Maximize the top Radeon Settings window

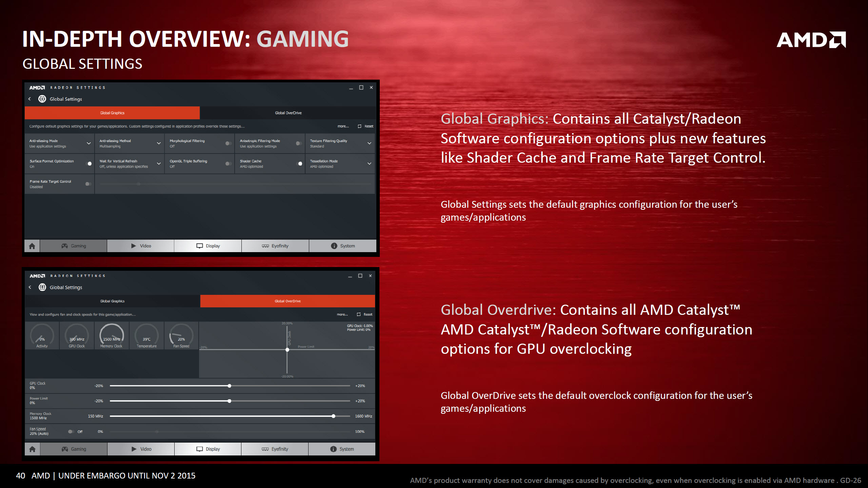coord(361,87)
